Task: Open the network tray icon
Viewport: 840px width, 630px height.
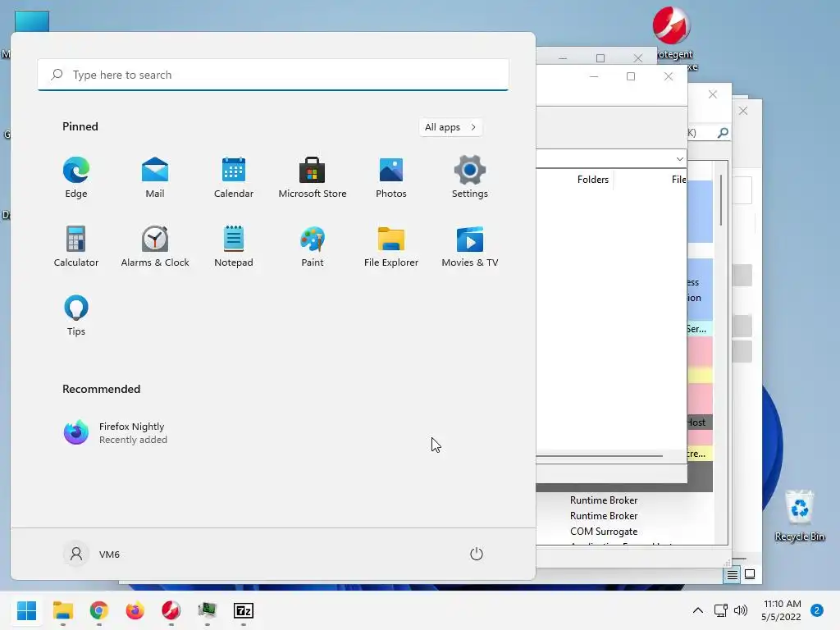Action: pyautogui.click(x=720, y=610)
